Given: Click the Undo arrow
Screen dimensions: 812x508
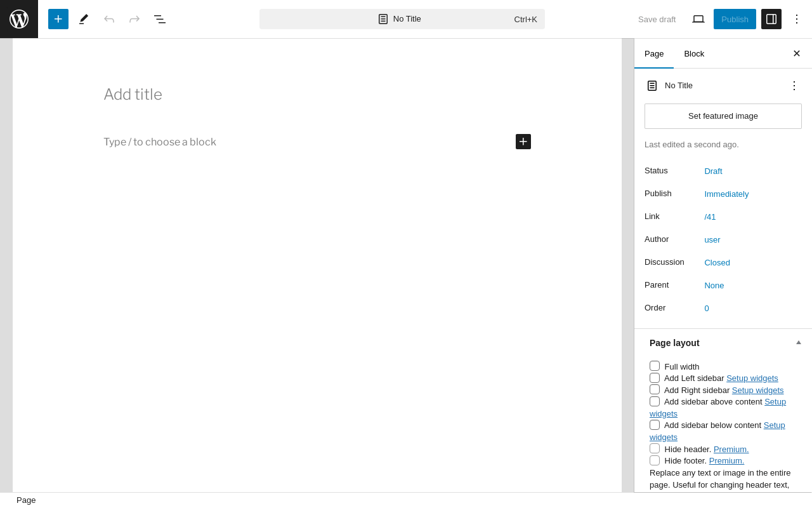Looking at the screenshot, I should 109,19.
